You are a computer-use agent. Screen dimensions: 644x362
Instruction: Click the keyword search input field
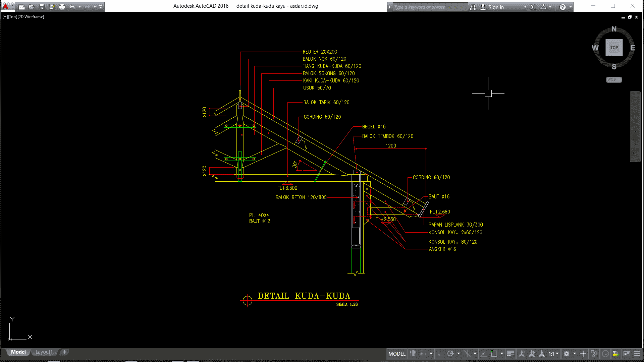430,7
